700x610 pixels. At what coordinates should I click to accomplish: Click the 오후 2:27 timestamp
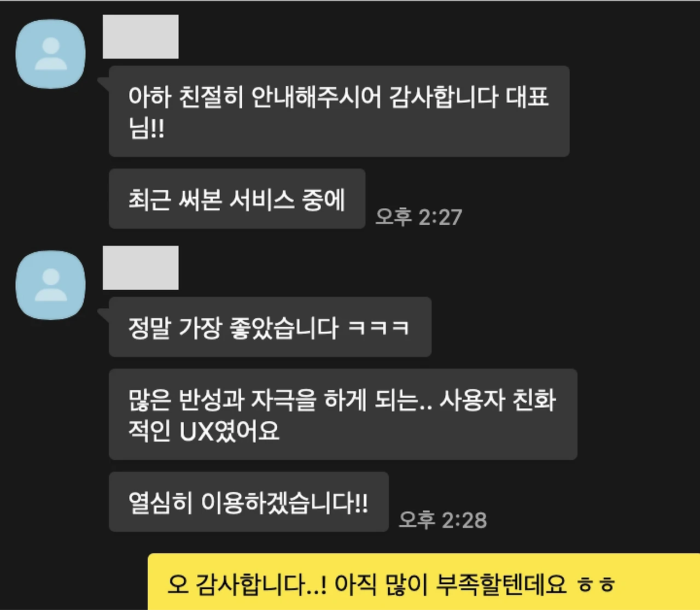(419, 217)
